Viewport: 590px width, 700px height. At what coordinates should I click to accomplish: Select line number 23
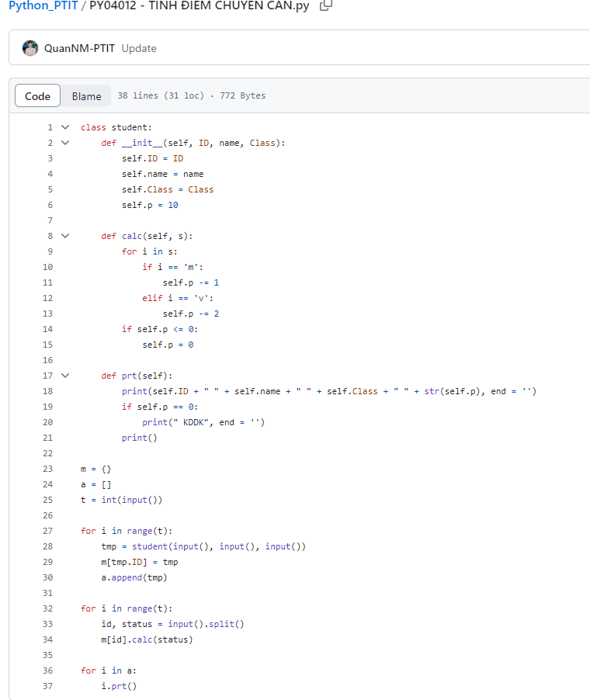[x=48, y=469]
